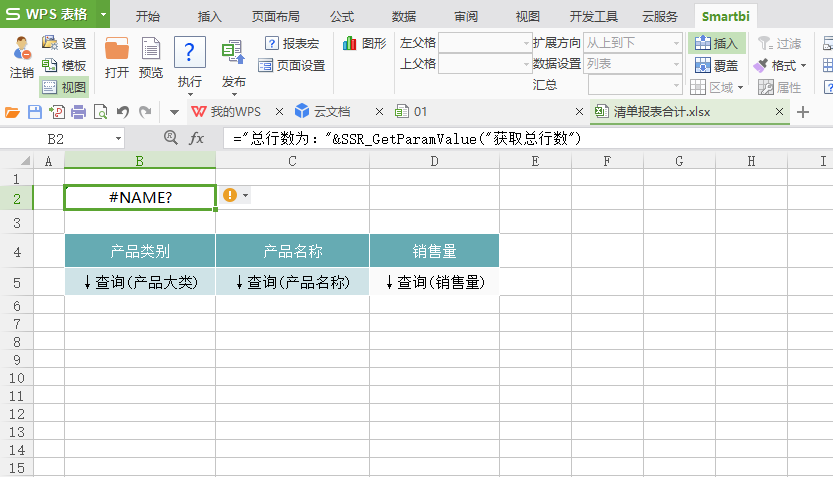The image size is (833, 477).
Task: Switch to the 页面布局 ribbon tab
Action: click(x=275, y=16)
